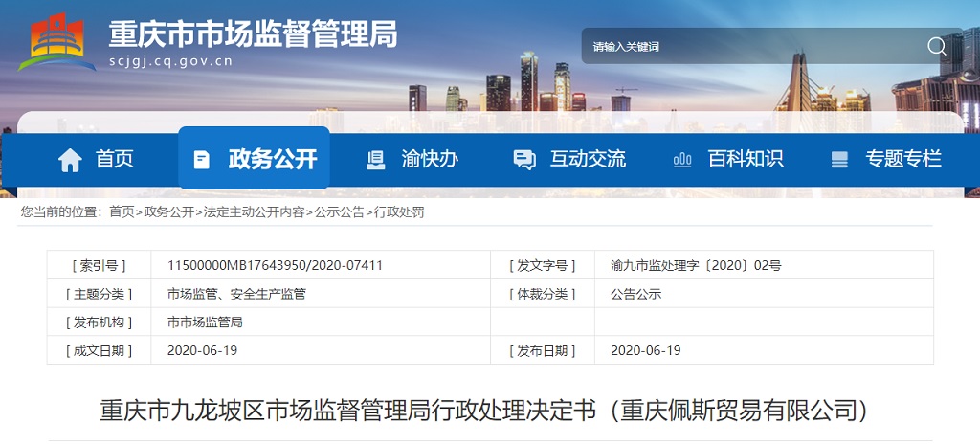Click the 政务公开 document icon
Screen dimensions: 980x445
tap(201, 160)
